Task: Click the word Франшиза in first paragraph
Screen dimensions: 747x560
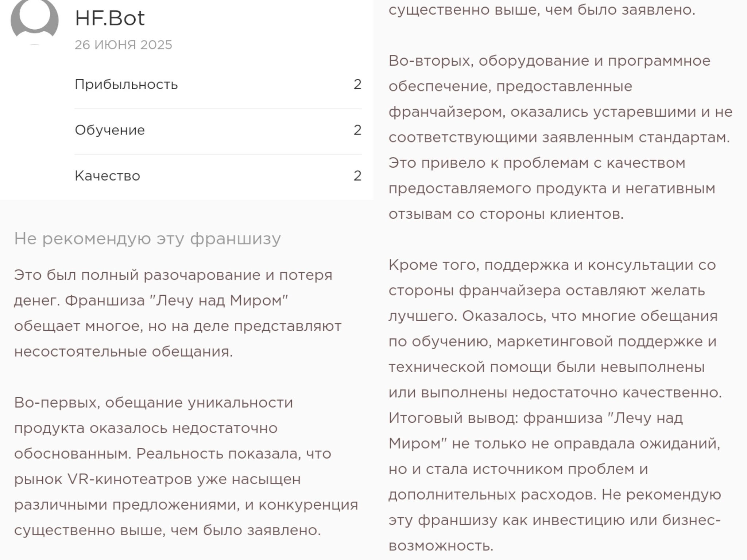Action: point(105,301)
